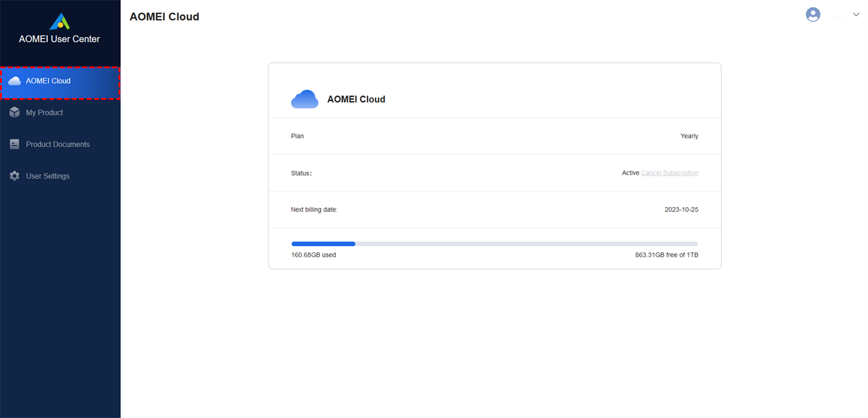Screen dimensions: 868x418
Task: Click the Next billing date label
Action: click(x=314, y=210)
